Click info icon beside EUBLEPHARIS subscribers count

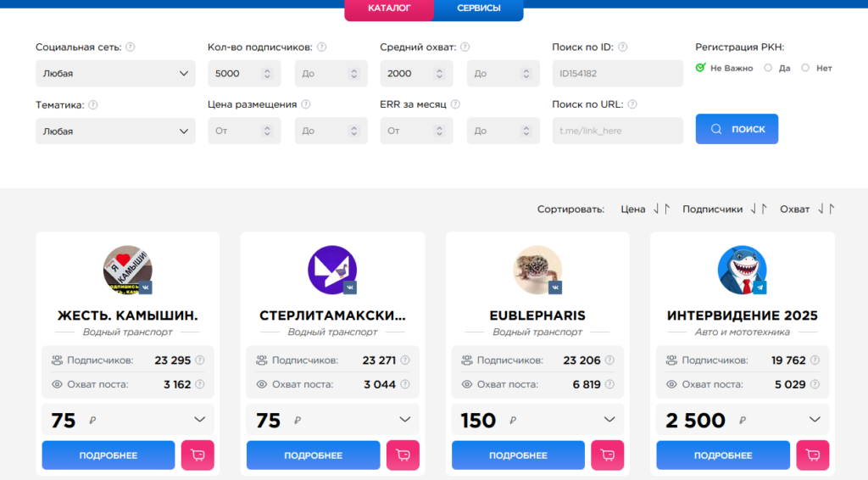click(x=610, y=360)
